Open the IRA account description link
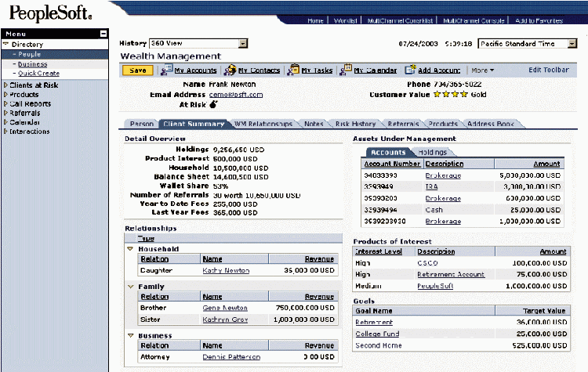Viewport: 588px width, 372px height. (431, 186)
